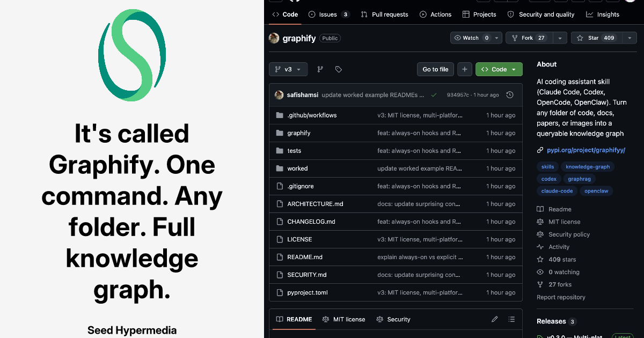Click the branches icon next to v3
Image resolution: width=644 pixels, height=338 pixels.
coord(320,69)
